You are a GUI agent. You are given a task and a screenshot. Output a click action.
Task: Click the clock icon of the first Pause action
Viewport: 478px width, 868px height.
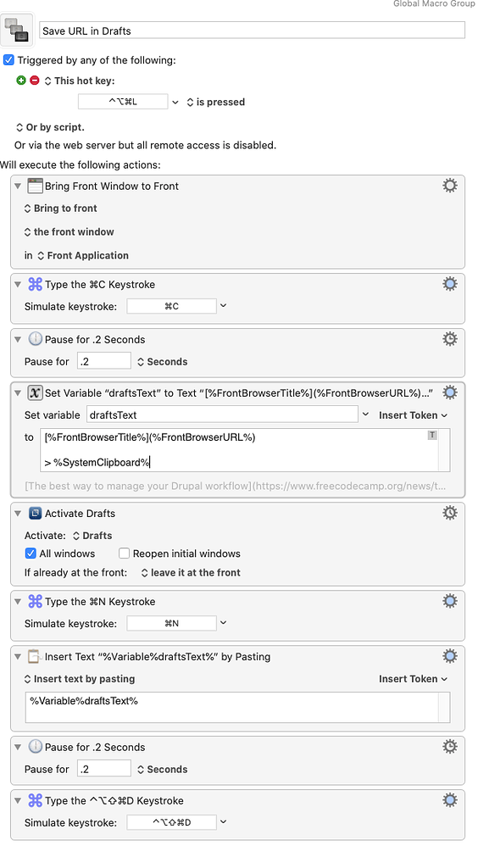pyautogui.click(x=35, y=339)
